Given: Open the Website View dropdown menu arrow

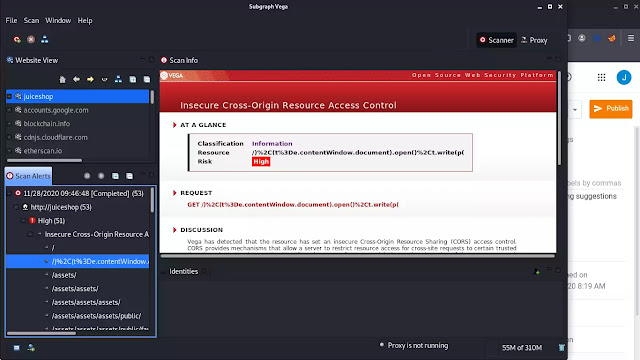Looking at the screenshot, I should click(x=104, y=80).
